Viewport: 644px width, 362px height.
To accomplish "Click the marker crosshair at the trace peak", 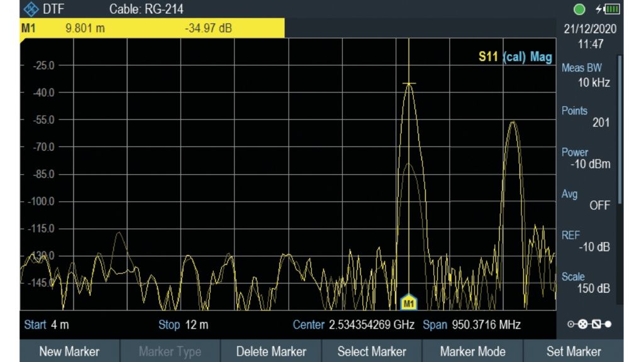I will [x=409, y=84].
